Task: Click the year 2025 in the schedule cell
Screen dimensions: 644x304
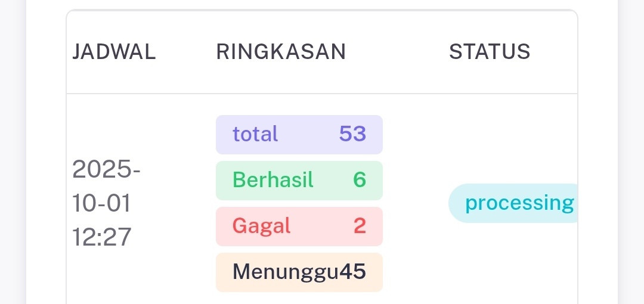Action: point(106,170)
